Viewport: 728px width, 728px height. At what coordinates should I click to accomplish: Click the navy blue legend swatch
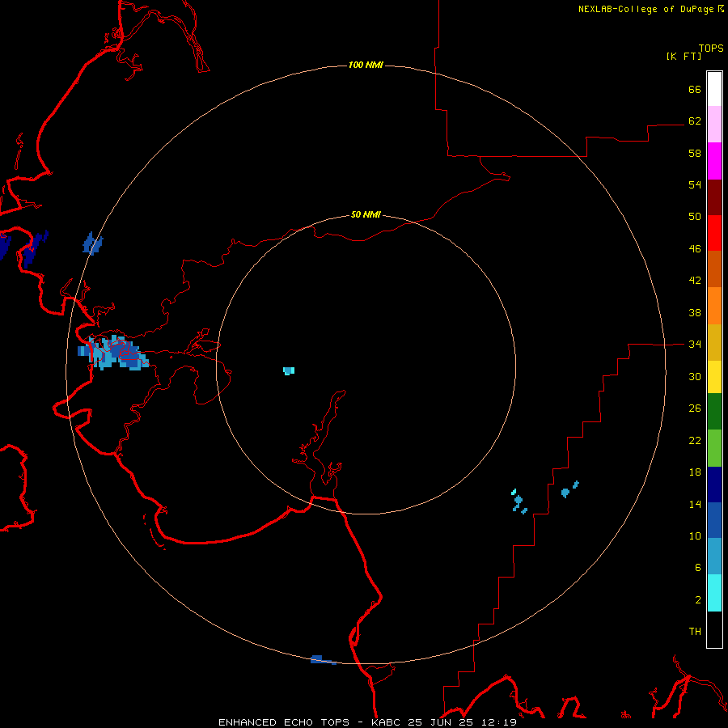click(x=714, y=485)
